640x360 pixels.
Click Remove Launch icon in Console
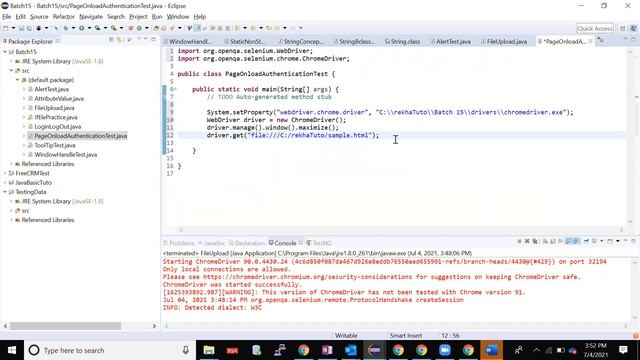(x=527, y=241)
